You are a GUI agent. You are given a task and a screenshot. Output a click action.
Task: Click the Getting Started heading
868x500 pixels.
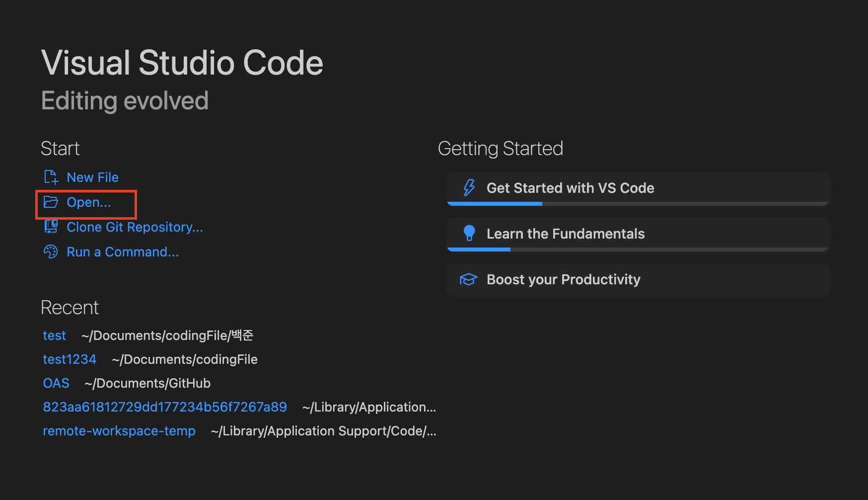pos(501,149)
